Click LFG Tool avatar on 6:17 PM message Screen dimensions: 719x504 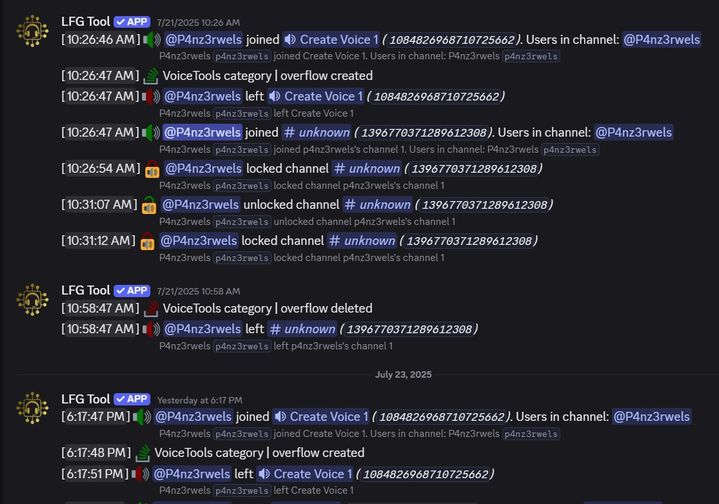click(x=33, y=408)
